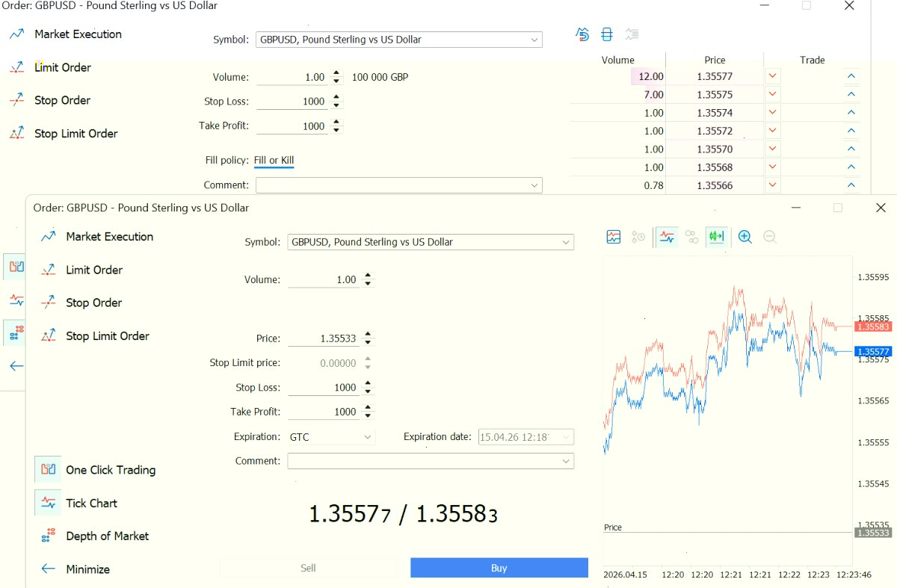The width and height of the screenshot is (897, 588).
Task: Toggle the green chart autoscroll button
Action: (716, 237)
